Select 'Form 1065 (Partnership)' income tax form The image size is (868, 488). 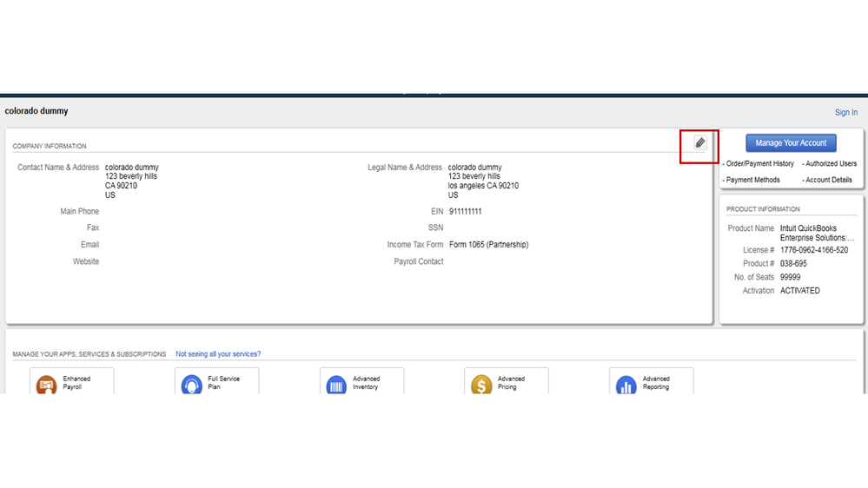[x=489, y=245]
